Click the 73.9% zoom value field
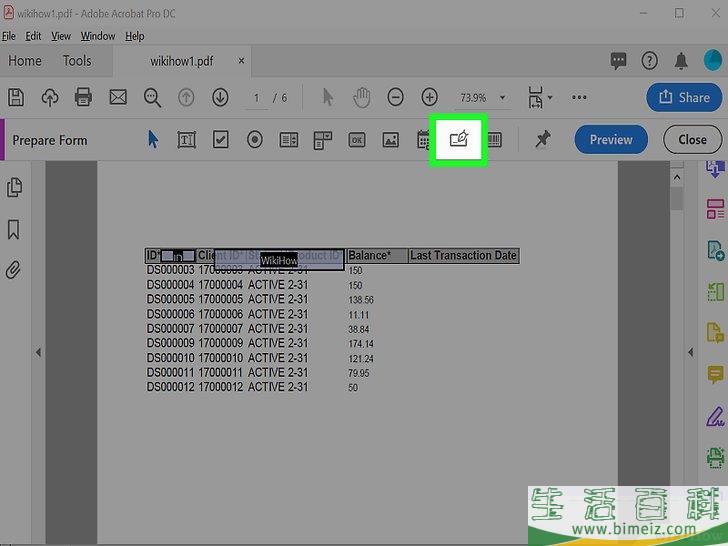 click(473, 98)
